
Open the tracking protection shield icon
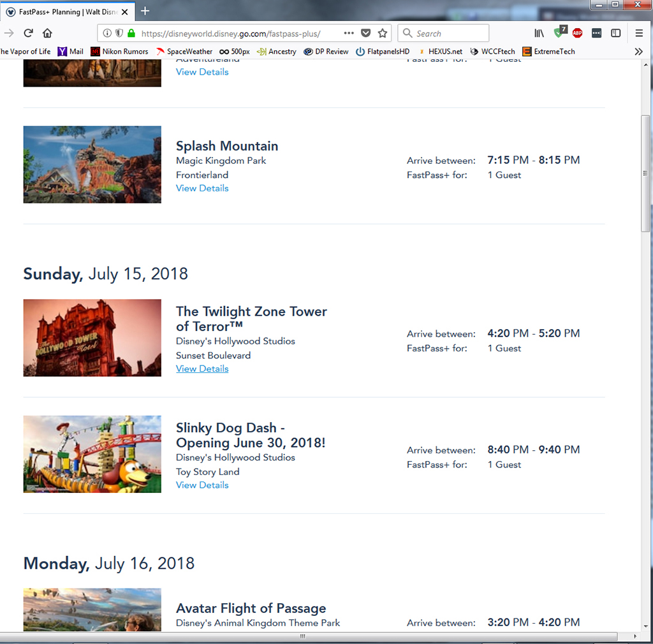coord(119,33)
